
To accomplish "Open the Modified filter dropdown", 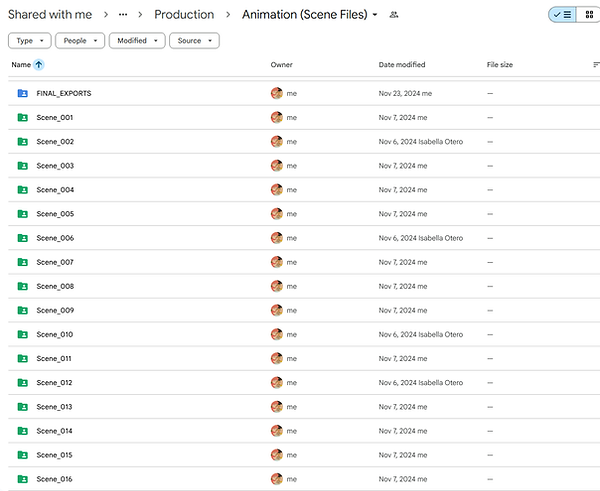I will (x=137, y=41).
